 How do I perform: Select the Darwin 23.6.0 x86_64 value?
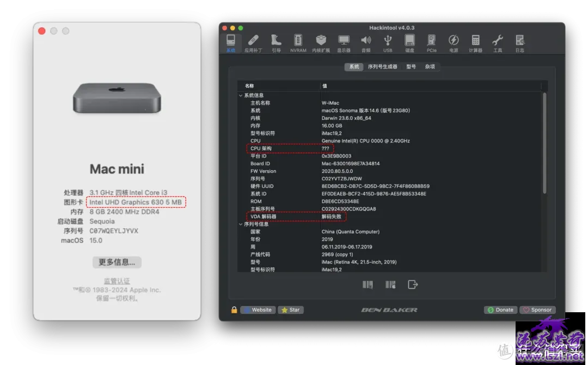(x=346, y=118)
